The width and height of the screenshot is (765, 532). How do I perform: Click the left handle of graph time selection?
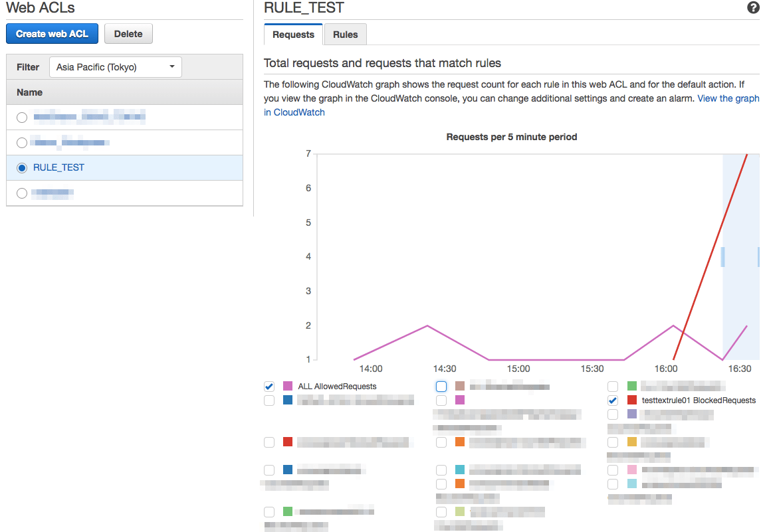(x=723, y=256)
